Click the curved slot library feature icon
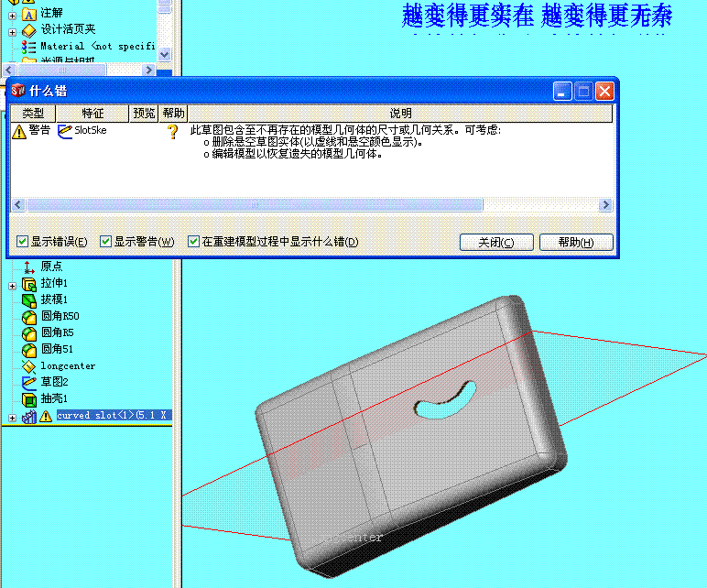Image resolution: width=707 pixels, height=588 pixels. tap(29, 416)
